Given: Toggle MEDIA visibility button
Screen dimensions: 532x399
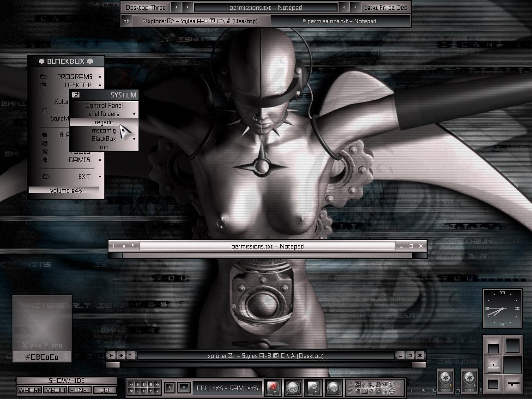Looking at the screenshot, I should tap(55, 390).
